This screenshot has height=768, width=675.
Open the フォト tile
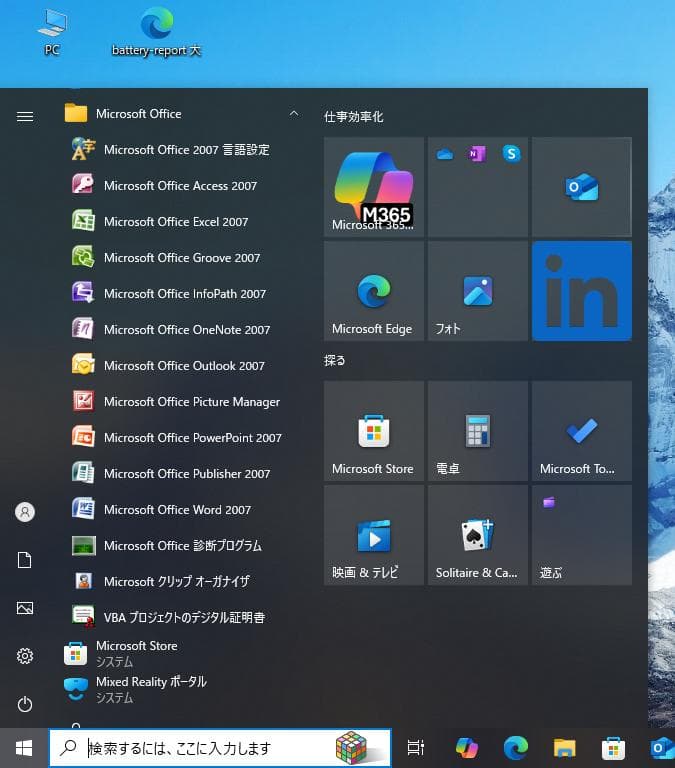478,291
